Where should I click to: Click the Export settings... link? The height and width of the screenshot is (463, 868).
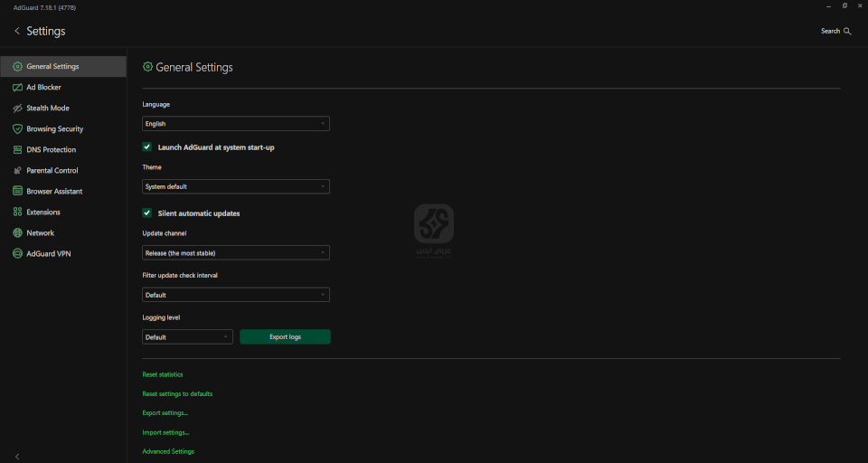click(x=165, y=413)
